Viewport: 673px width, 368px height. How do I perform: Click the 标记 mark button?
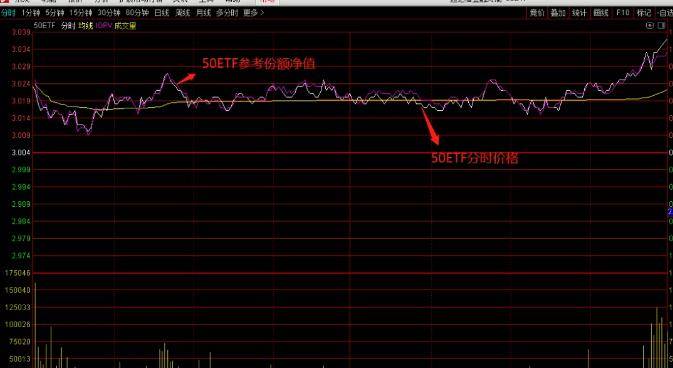click(x=644, y=13)
